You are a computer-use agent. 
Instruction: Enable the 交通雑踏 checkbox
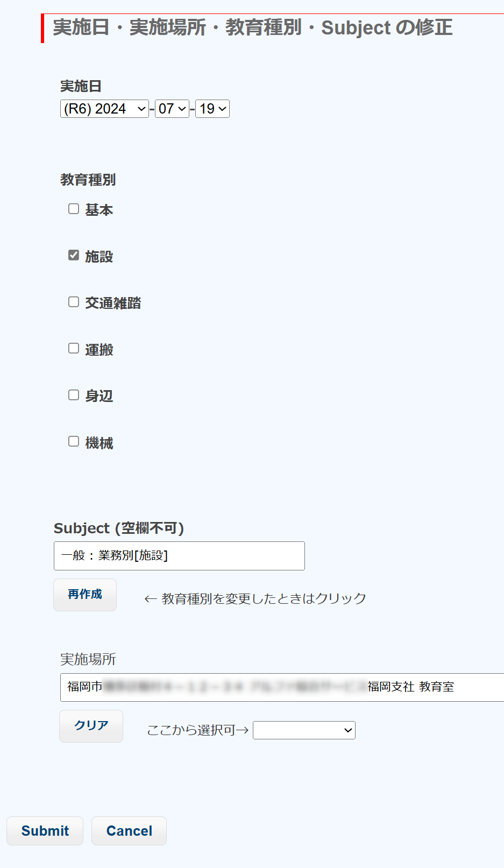pyautogui.click(x=74, y=302)
